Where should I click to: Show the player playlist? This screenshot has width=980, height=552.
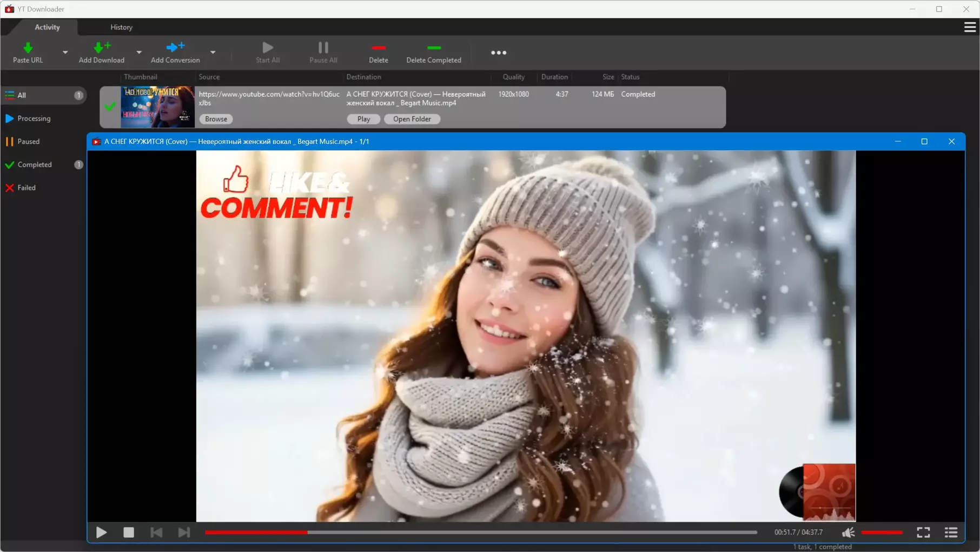coord(951,533)
